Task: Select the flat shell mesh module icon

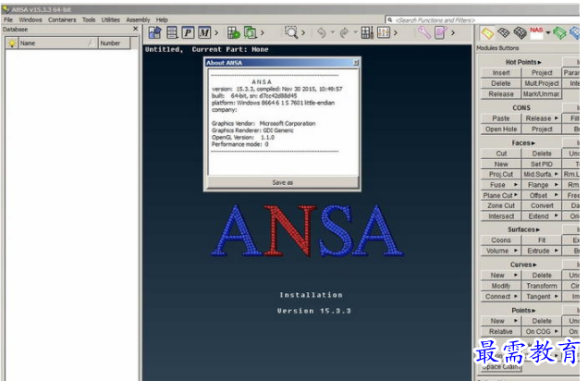Action: coord(504,33)
